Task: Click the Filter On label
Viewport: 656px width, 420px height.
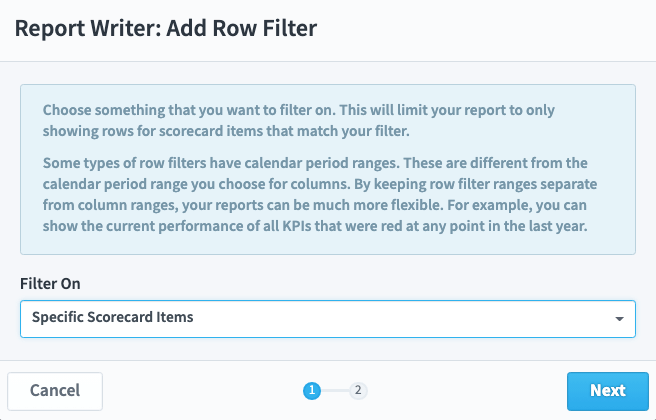Action: (x=50, y=284)
